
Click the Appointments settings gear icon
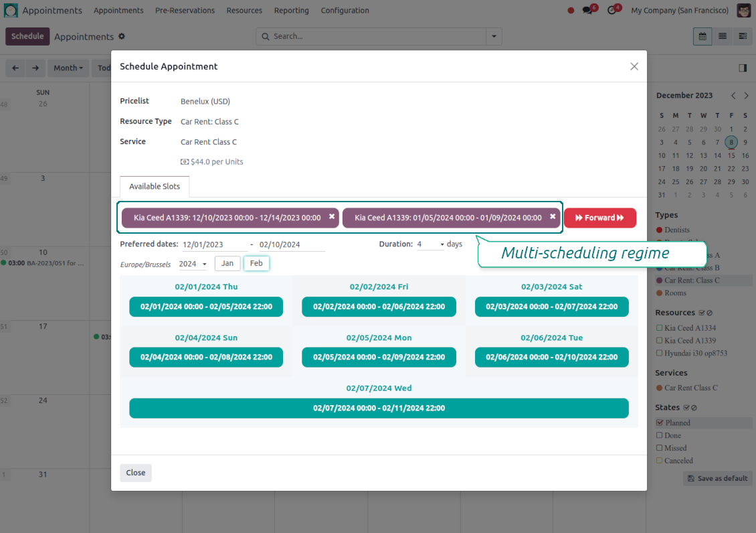point(122,36)
